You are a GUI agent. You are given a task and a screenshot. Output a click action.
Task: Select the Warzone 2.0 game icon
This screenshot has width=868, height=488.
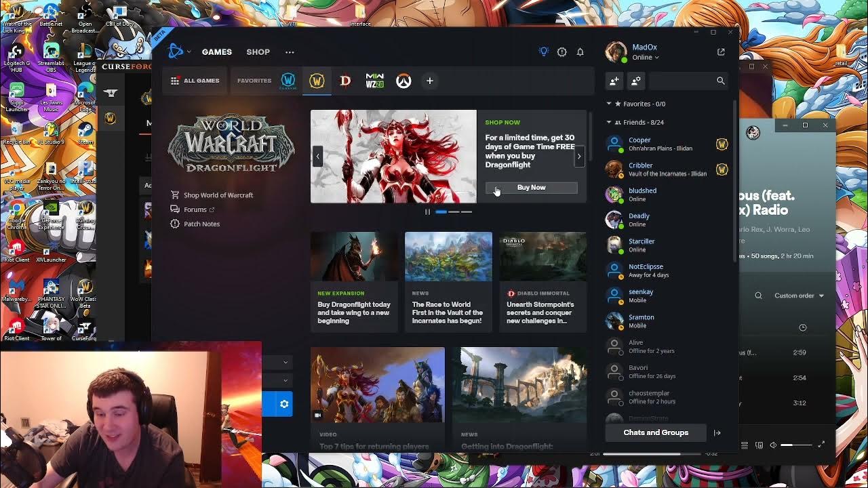point(374,81)
